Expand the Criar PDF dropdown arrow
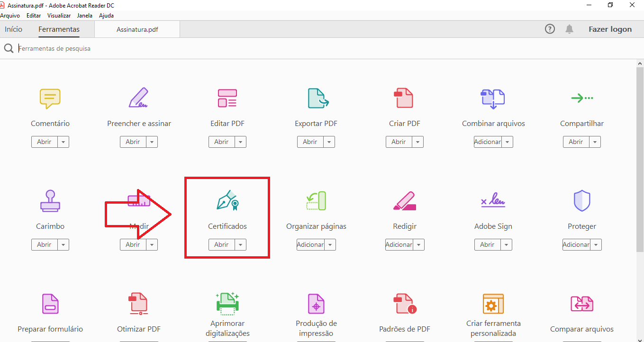Viewport: 644px width, 342px height. coord(418,142)
